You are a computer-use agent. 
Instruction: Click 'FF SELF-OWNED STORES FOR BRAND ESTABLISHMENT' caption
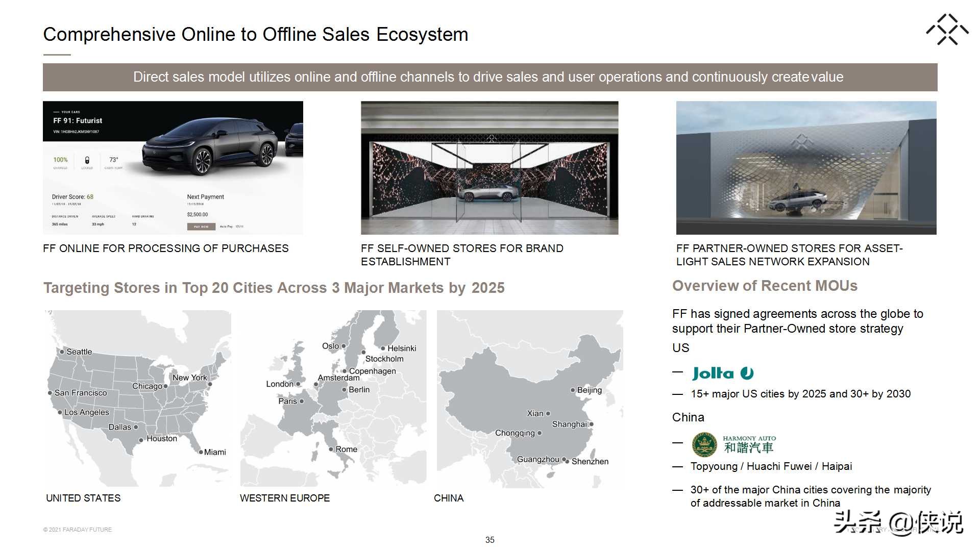click(x=462, y=255)
